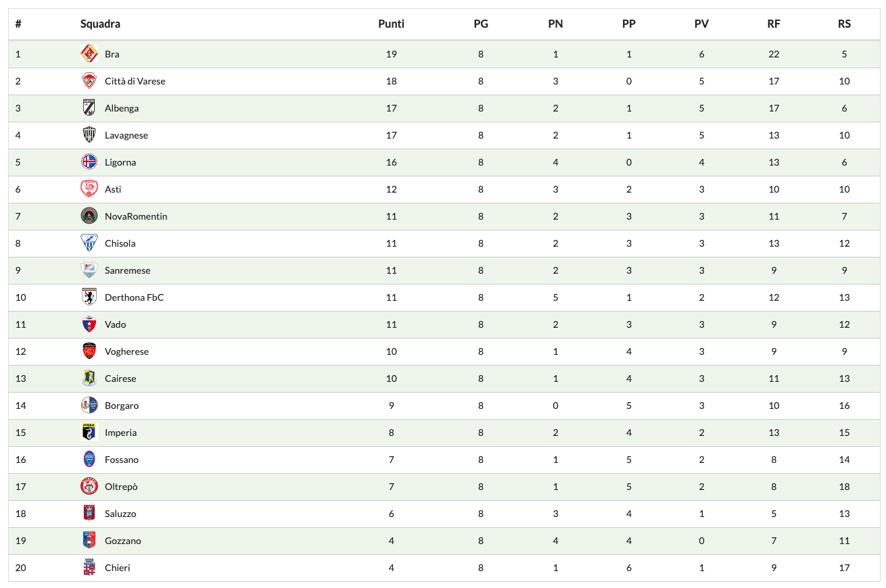Image resolution: width=886 pixels, height=588 pixels.
Task: Open the Saluzzo team link
Action: 120,514
